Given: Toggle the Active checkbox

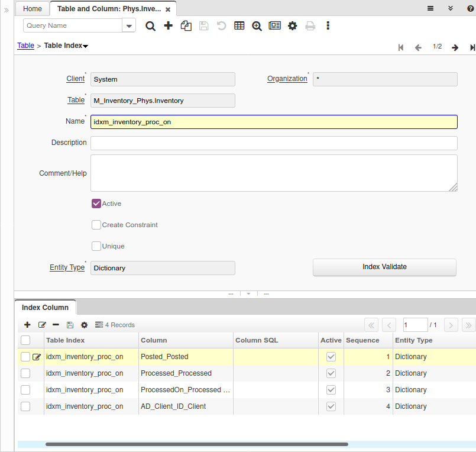Looking at the screenshot, I should tap(96, 204).
